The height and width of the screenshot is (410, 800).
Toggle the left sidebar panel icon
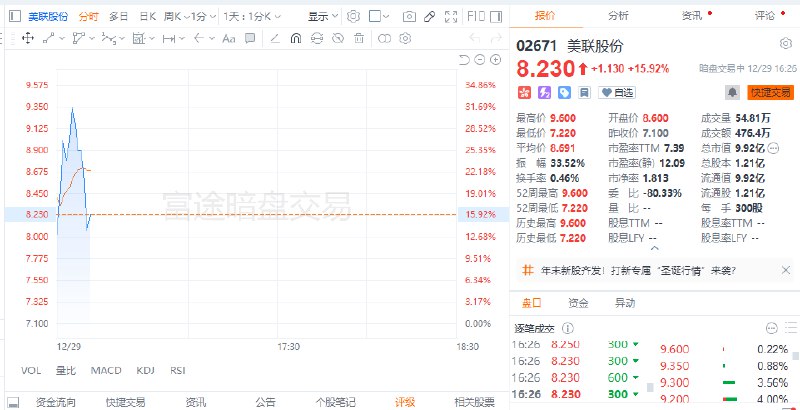pyautogui.click(x=15, y=16)
